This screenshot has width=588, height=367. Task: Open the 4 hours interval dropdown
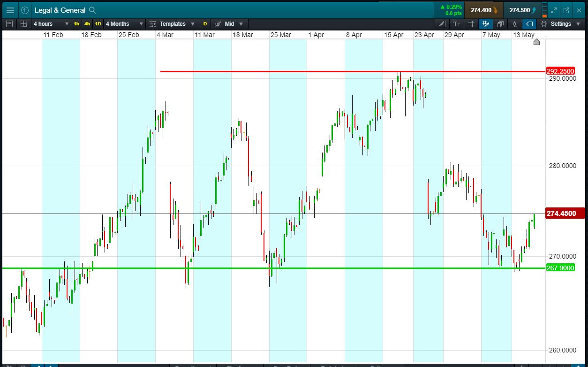click(51, 23)
